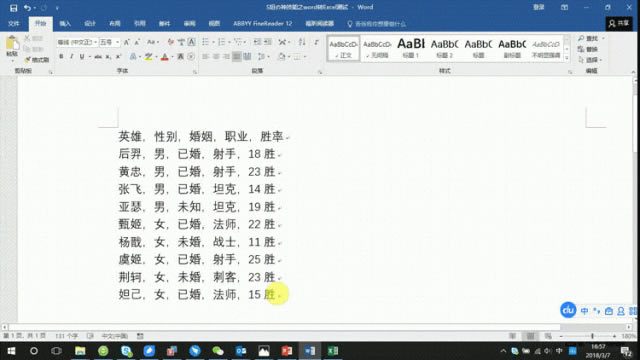The height and width of the screenshot is (360, 640).
Task: Toggle italic formatting
Action: pyautogui.click(x=71, y=57)
